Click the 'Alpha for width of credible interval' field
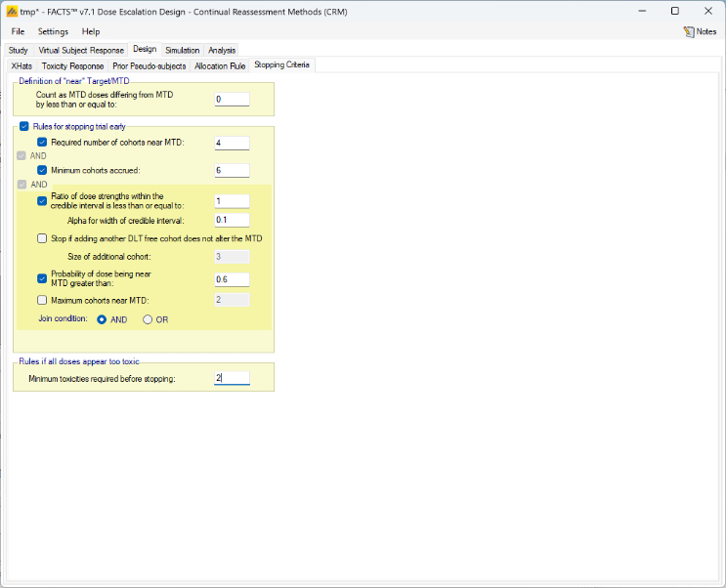This screenshot has height=588, width=727. coord(232,220)
